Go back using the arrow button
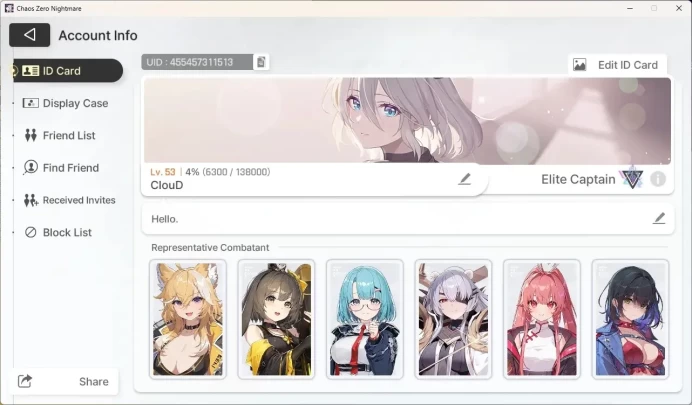Screen dimensions: 692x405 click(x=30, y=35)
